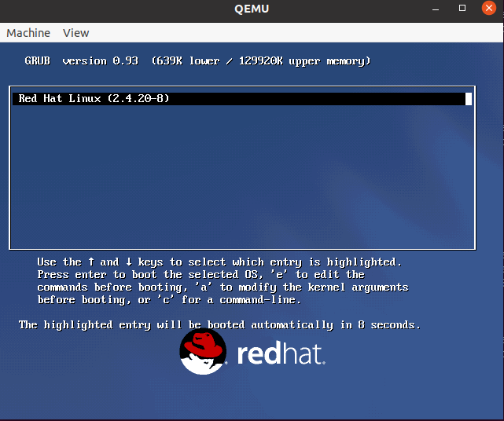Viewport: 504px width, 421px height.
Task: Click the 'Press enter to boot the selected OS' line
Action: [201, 275]
